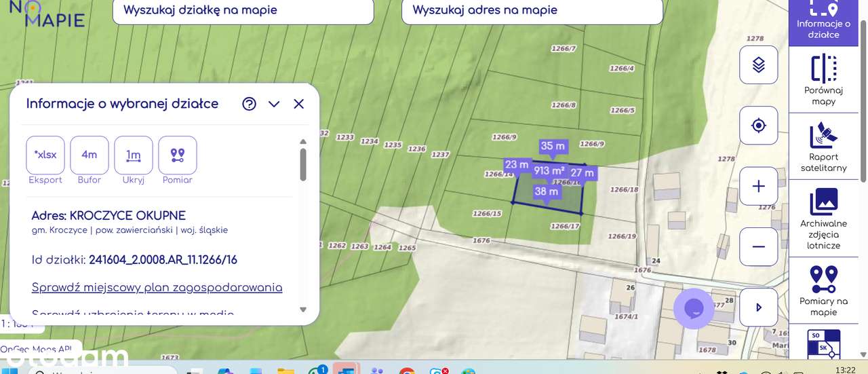Focus the Wyszukaj adres na mapie field
The image size is (868, 374).
[532, 10]
